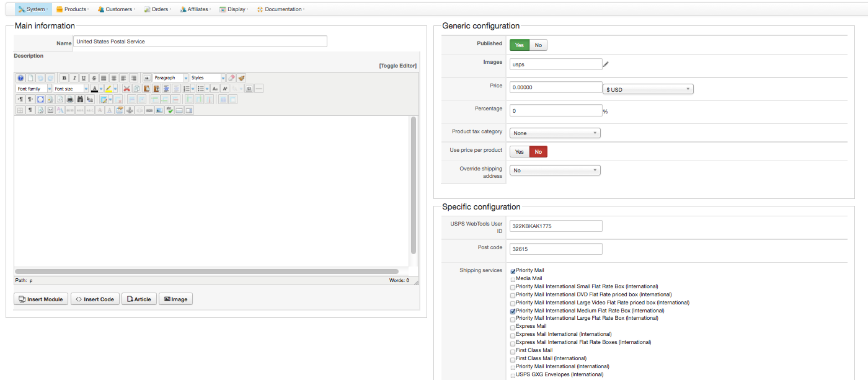
Task: Click the spellcheck abc icon
Action: (x=169, y=110)
